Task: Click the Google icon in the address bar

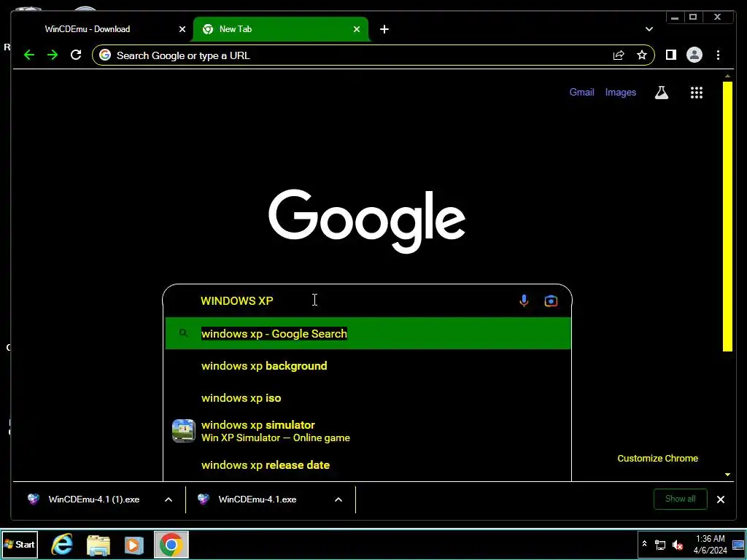Action: click(x=105, y=55)
